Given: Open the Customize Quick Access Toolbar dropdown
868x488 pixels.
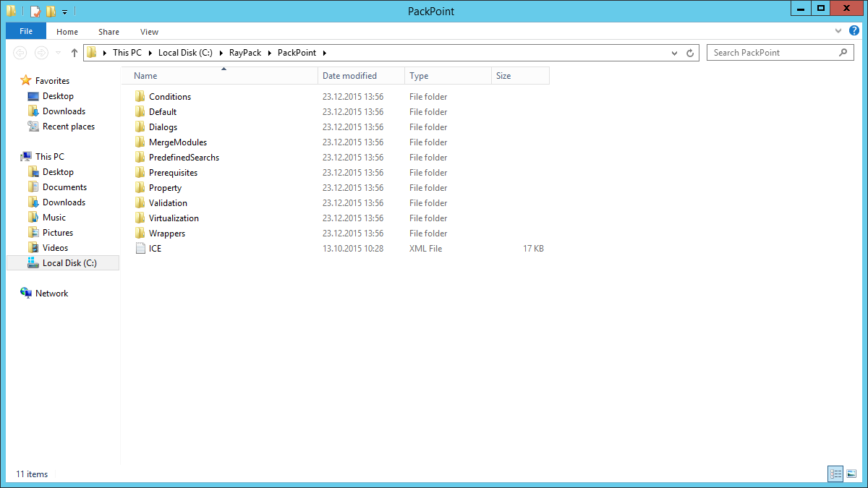Looking at the screenshot, I should click(65, 12).
